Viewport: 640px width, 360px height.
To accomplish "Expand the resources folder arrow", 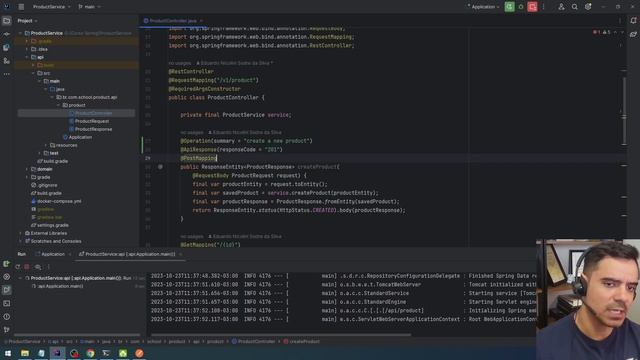I will tap(46, 145).
